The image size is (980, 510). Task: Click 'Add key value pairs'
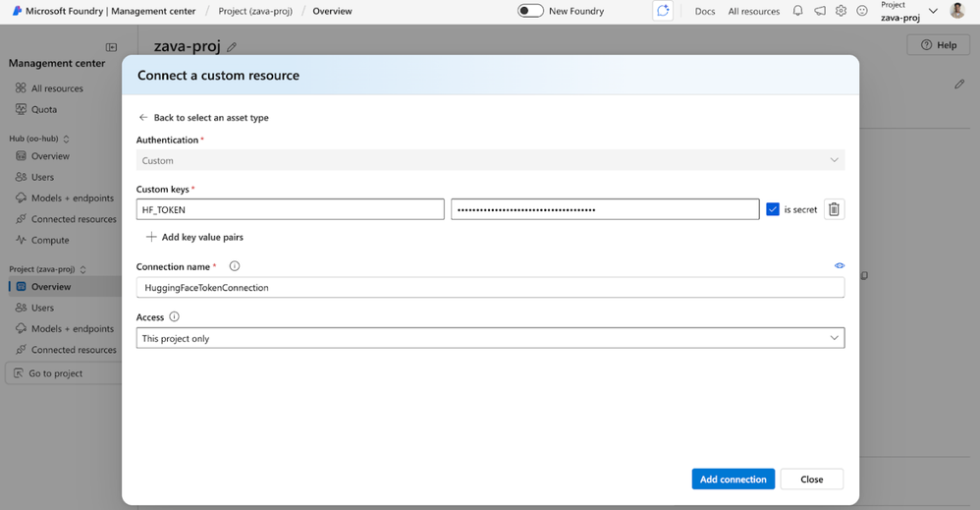click(202, 237)
